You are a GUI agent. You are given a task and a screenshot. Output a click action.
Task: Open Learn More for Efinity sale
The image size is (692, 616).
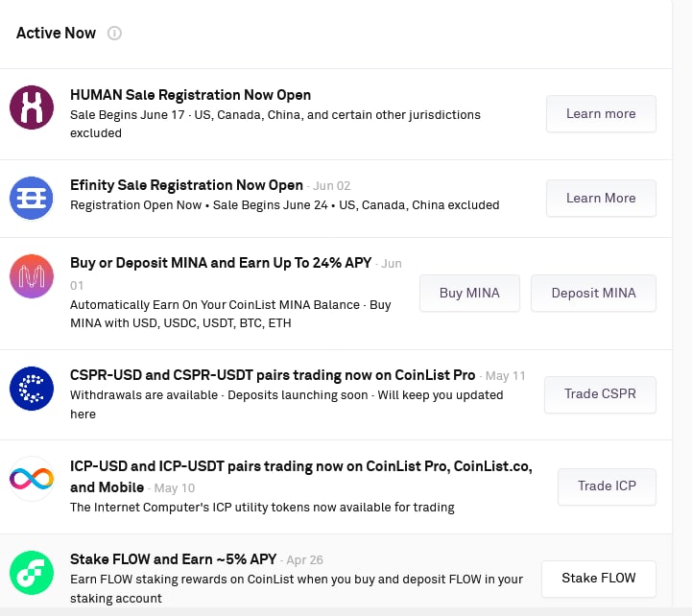point(601,198)
